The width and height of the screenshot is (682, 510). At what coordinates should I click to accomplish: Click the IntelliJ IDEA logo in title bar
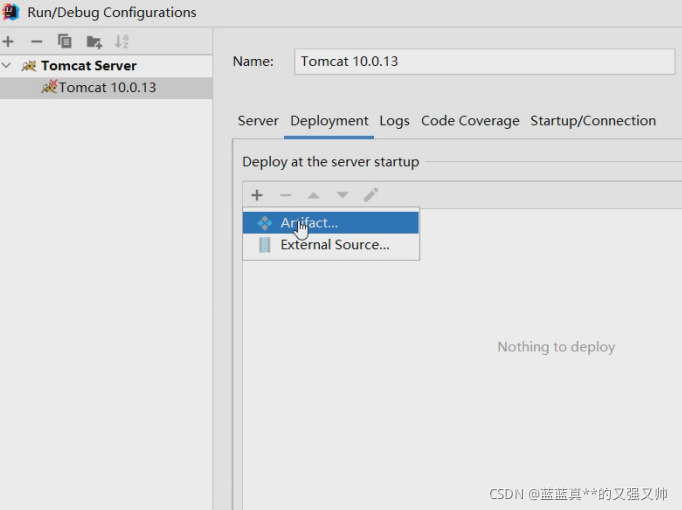pos(10,12)
